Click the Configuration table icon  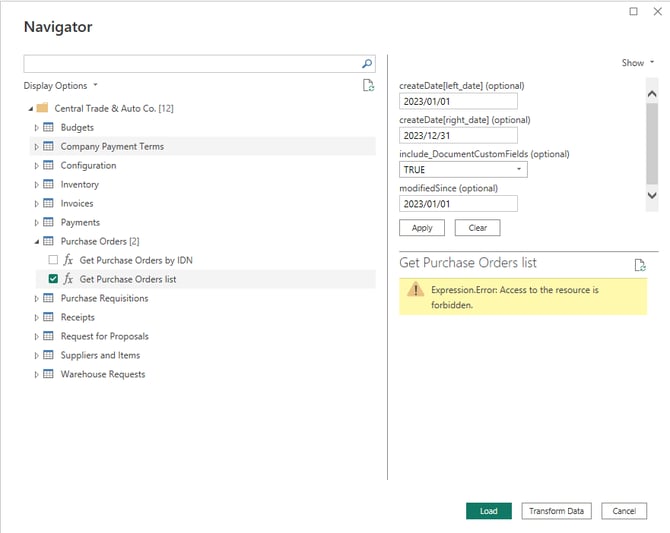(48, 165)
